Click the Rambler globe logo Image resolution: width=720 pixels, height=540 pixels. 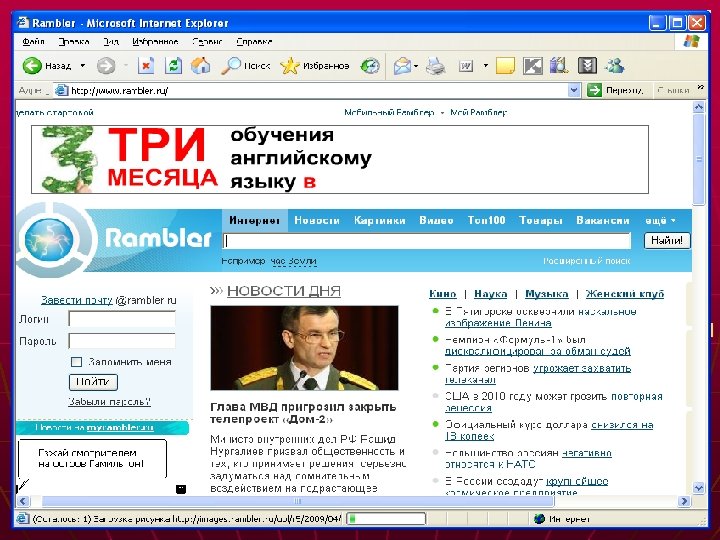pyautogui.click(x=49, y=240)
